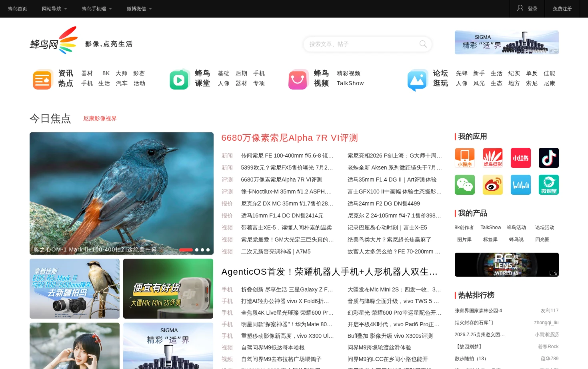Open hot post 张家界国家森林公园-4
This screenshot has height=369, width=588.
(478, 311)
